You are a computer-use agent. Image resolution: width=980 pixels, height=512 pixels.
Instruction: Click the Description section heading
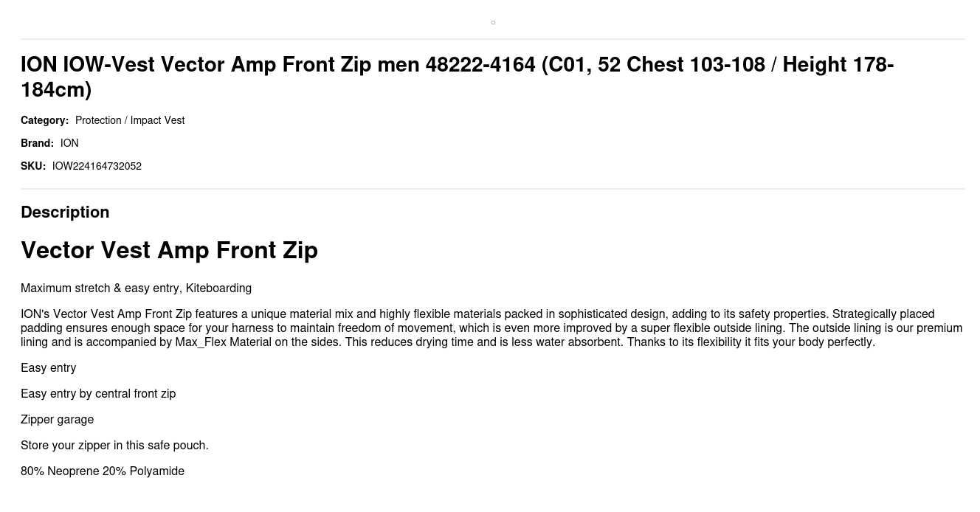coord(65,212)
